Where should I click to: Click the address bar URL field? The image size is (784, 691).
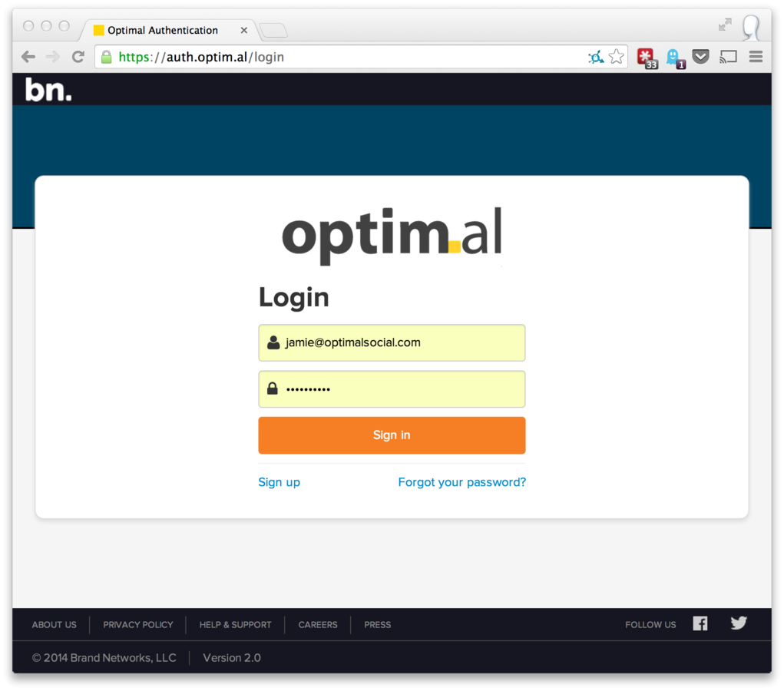coord(360,57)
